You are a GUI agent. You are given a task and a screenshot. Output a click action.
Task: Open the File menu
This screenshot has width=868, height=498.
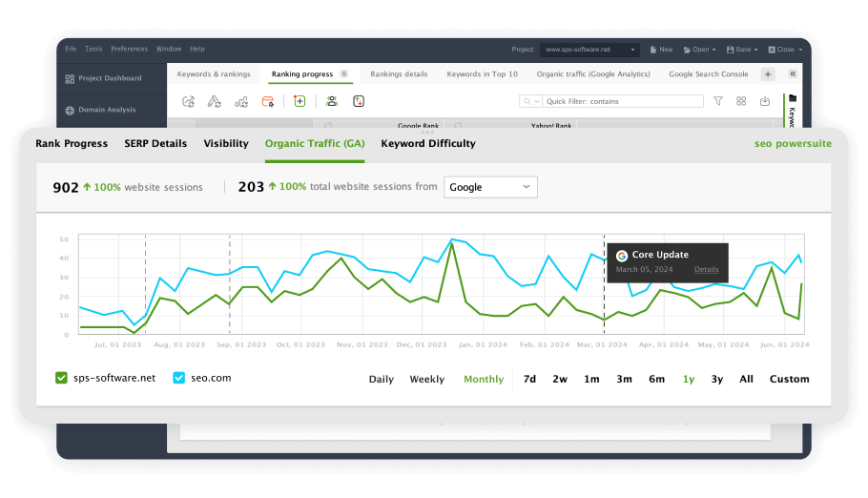click(71, 49)
